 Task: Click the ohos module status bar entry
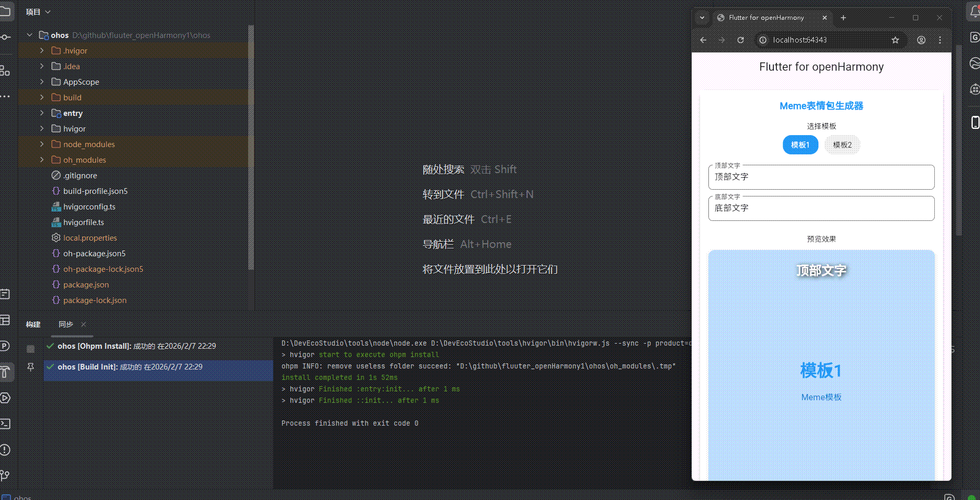[x=17, y=497]
